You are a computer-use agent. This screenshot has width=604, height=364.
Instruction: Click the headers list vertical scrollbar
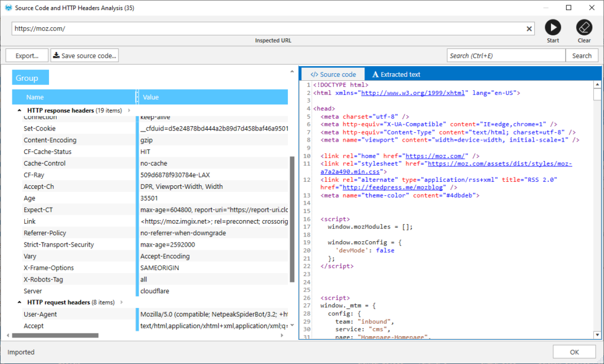pos(292,219)
